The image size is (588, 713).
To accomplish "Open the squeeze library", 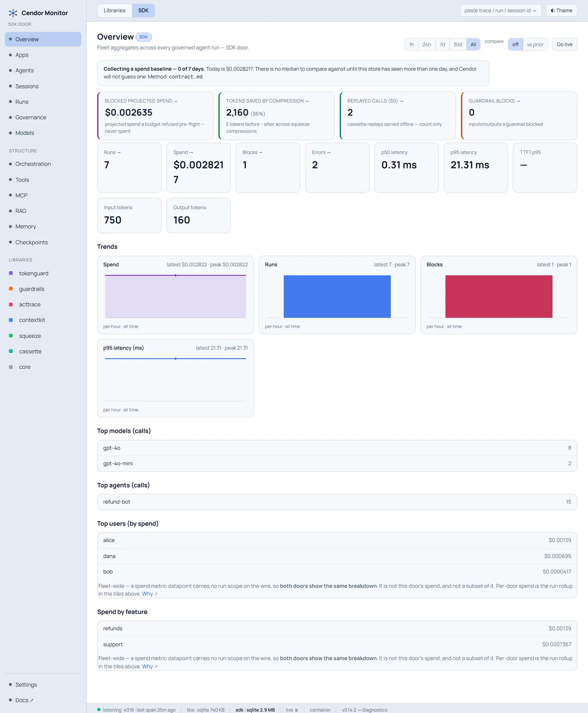I will click(43, 336).
